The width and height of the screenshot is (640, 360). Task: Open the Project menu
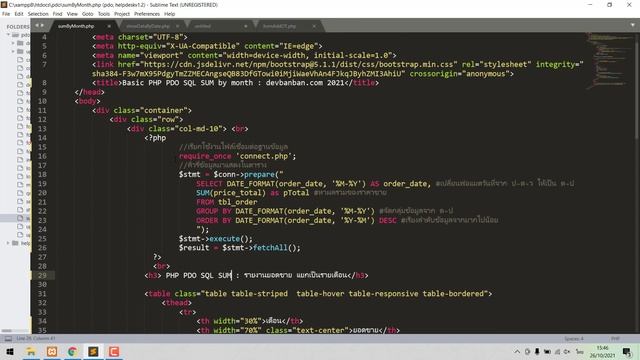coord(122,13)
